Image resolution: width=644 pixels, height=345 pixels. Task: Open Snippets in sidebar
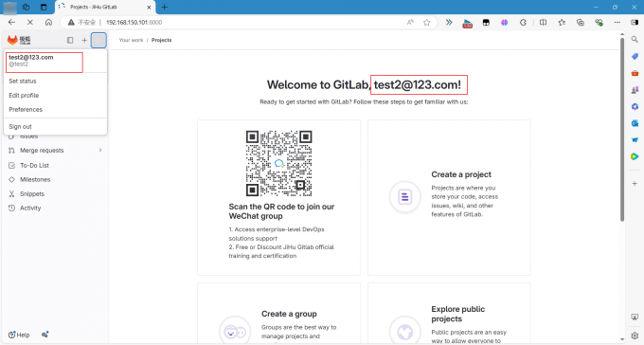tap(32, 193)
